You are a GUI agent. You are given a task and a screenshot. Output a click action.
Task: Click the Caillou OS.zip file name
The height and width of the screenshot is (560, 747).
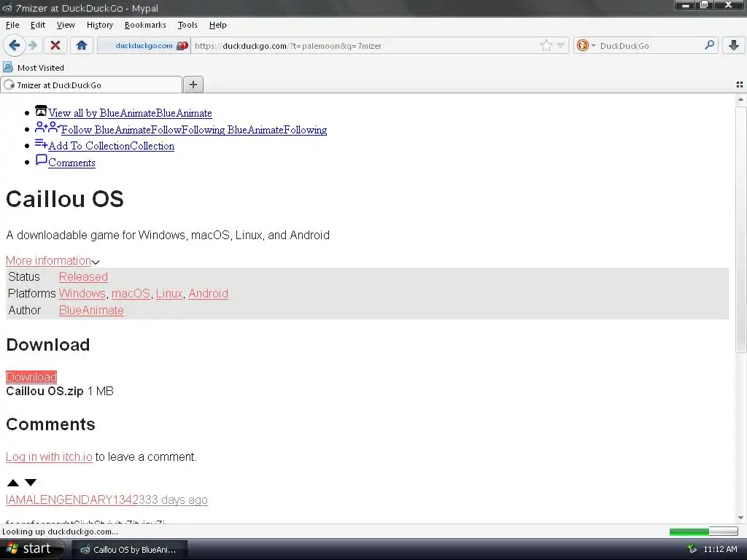click(x=44, y=392)
